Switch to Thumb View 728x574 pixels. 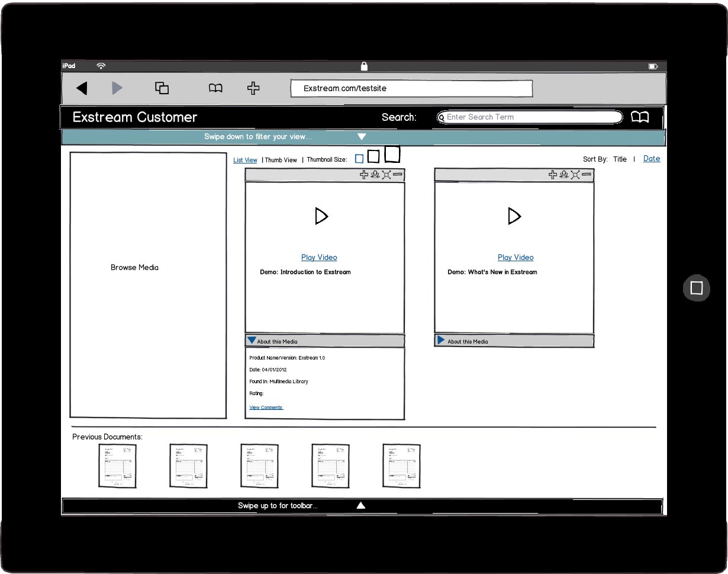click(x=281, y=160)
